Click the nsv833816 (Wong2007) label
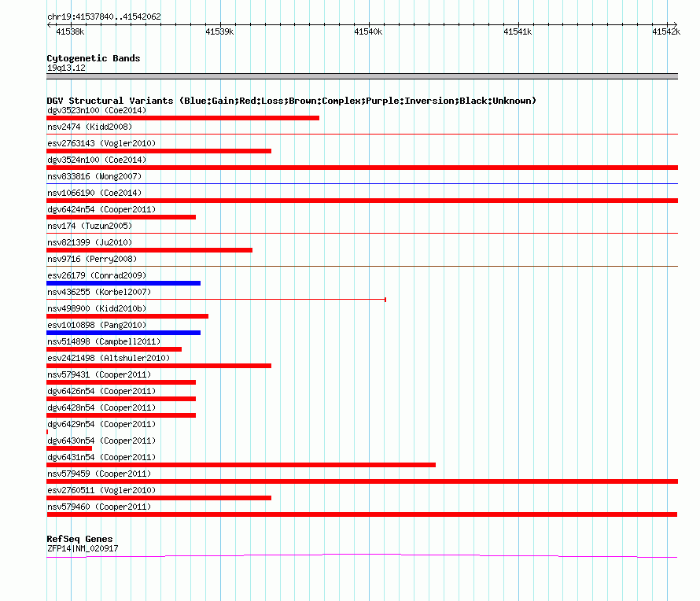The width and height of the screenshot is (700, 601). 94,176
